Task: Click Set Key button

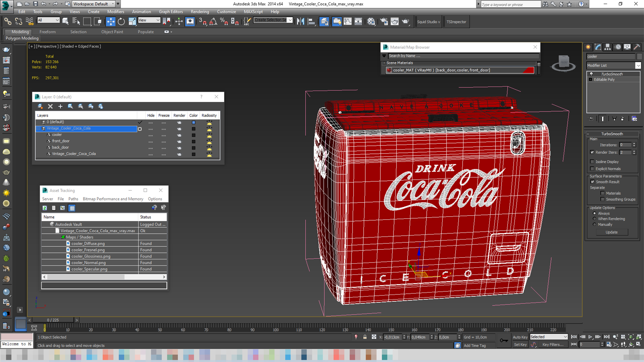Action: coord(520,345)
